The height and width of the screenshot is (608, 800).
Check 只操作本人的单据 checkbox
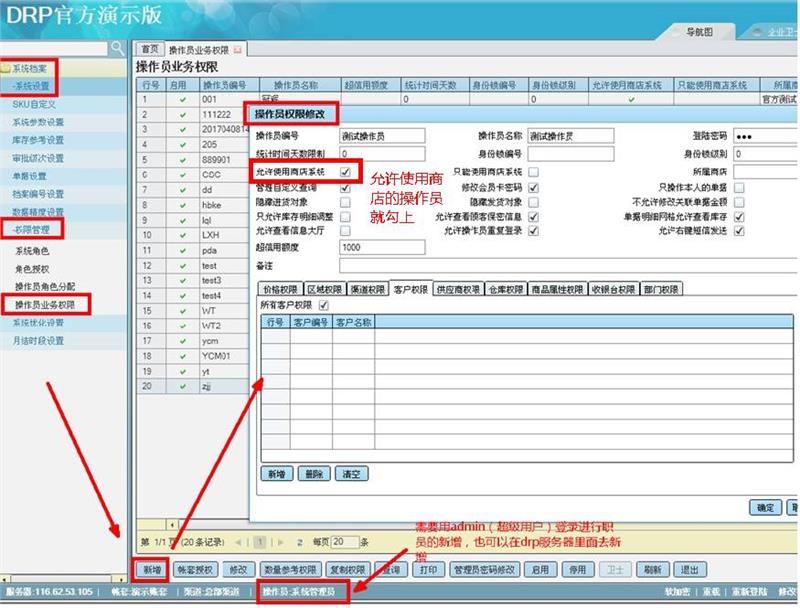[739, 188]
